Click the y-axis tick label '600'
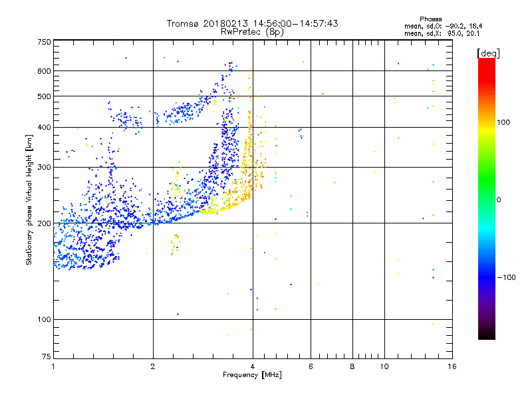Viewport: 532px width, 399px height. (x=44, y=71)
